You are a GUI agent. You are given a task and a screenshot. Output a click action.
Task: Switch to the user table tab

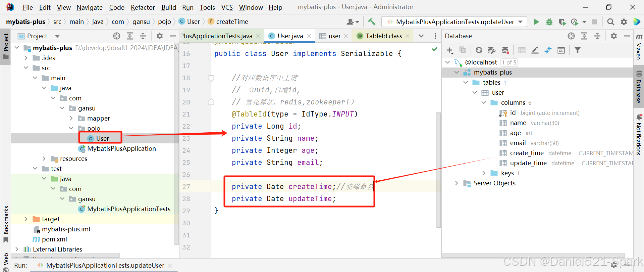[x=334, y=36]
